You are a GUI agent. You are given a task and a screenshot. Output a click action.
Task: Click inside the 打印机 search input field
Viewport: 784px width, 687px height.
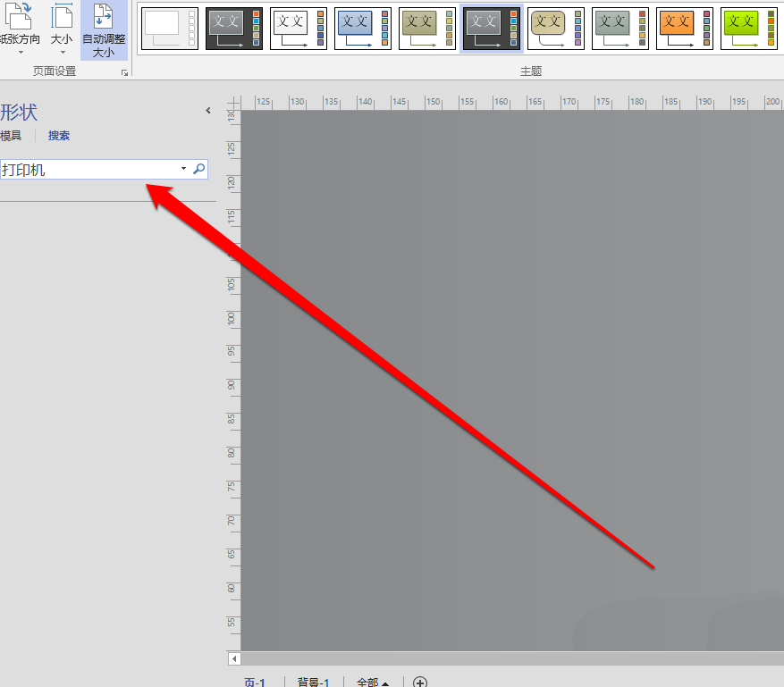pyautogui.click(x=89, y=168)
